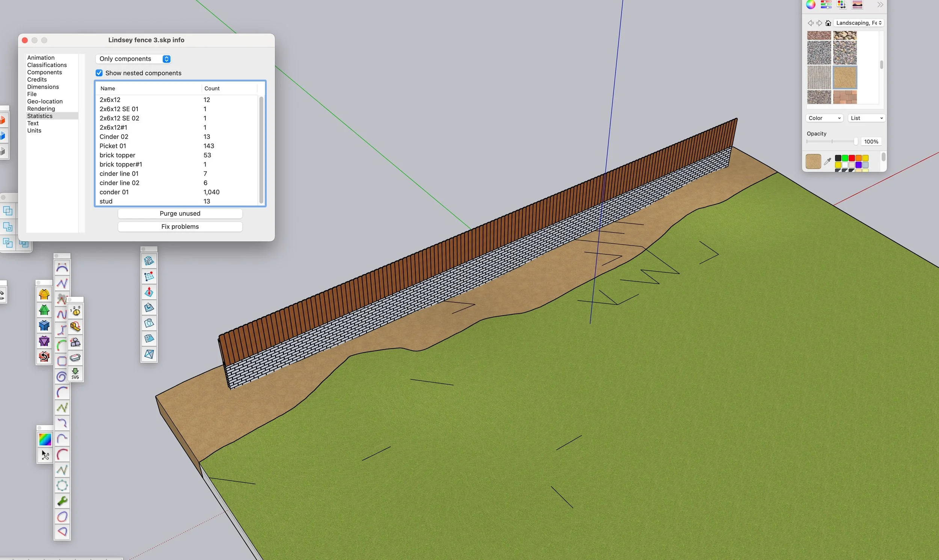Click the Name column header
This screenshot has height=560, width=939.
pyautogui.click(x=149, y=88)
